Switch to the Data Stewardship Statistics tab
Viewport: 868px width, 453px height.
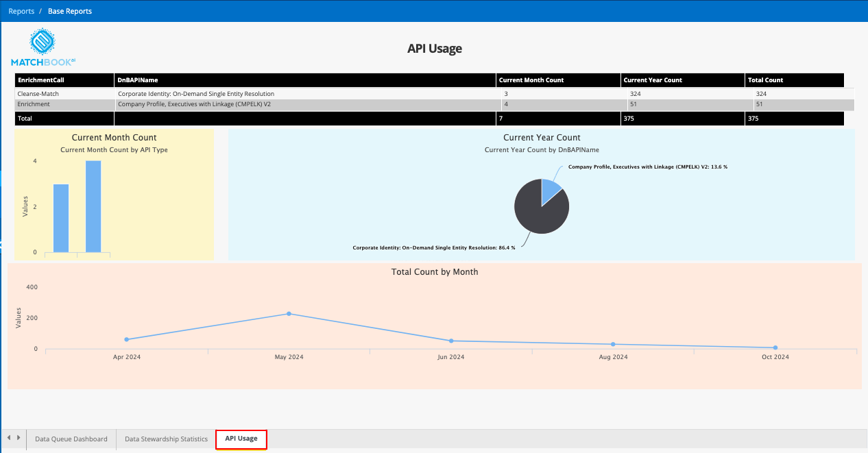click(x=166, y=439)
